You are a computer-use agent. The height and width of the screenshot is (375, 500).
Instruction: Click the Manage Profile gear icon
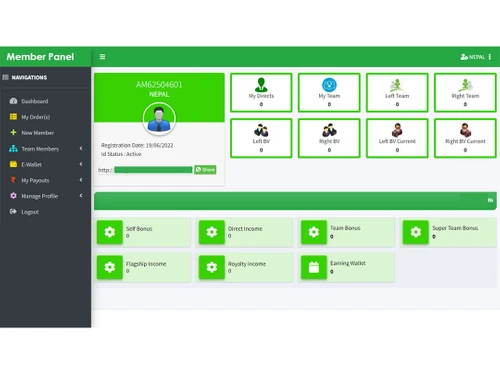pos(13,196)
